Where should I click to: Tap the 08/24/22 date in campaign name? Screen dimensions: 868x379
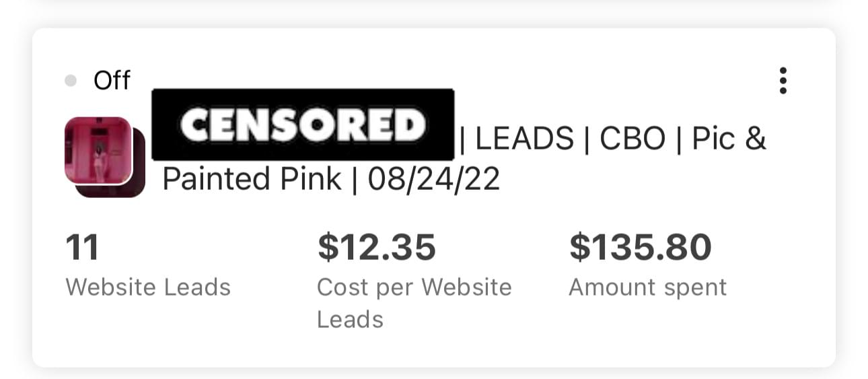coord(433,180)
